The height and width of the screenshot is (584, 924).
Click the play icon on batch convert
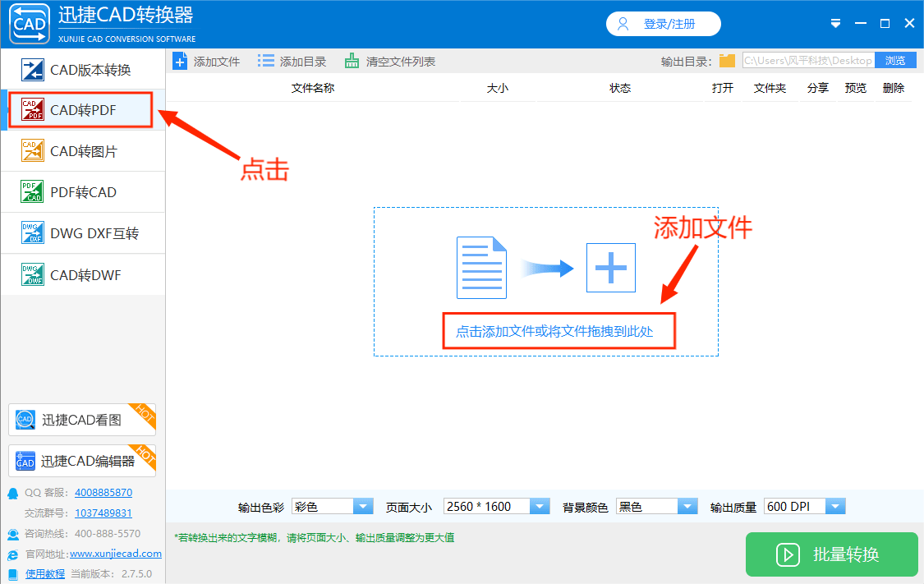788,554
